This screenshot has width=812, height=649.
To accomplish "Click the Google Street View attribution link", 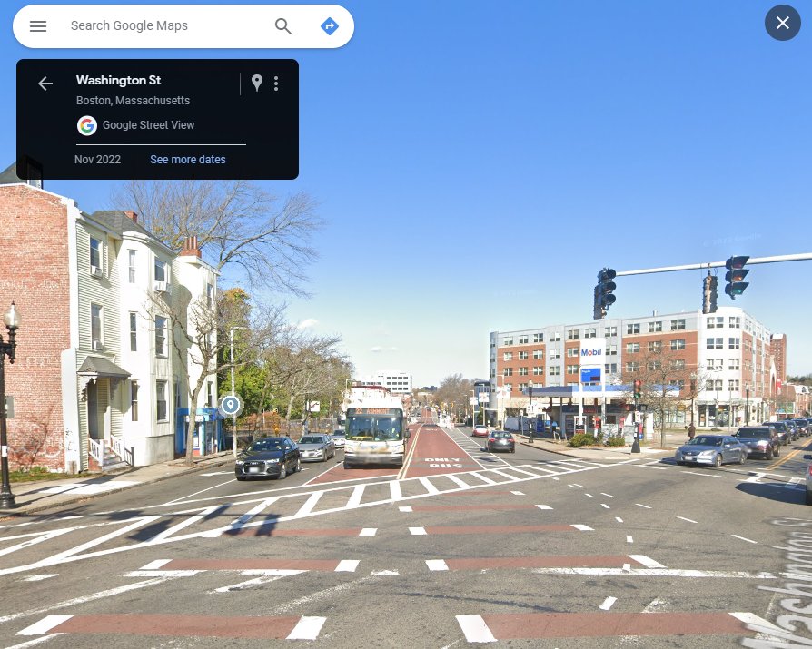I will coord(148,125).
